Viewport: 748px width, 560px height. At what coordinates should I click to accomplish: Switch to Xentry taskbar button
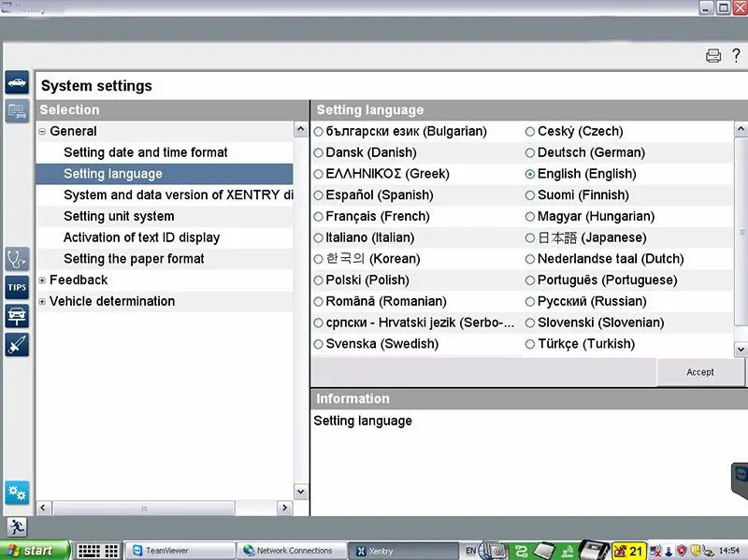tap(403, 551)
